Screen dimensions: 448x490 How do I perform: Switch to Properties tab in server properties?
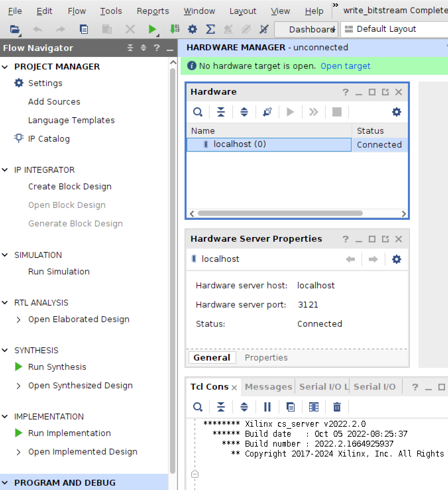click(266, 358)
